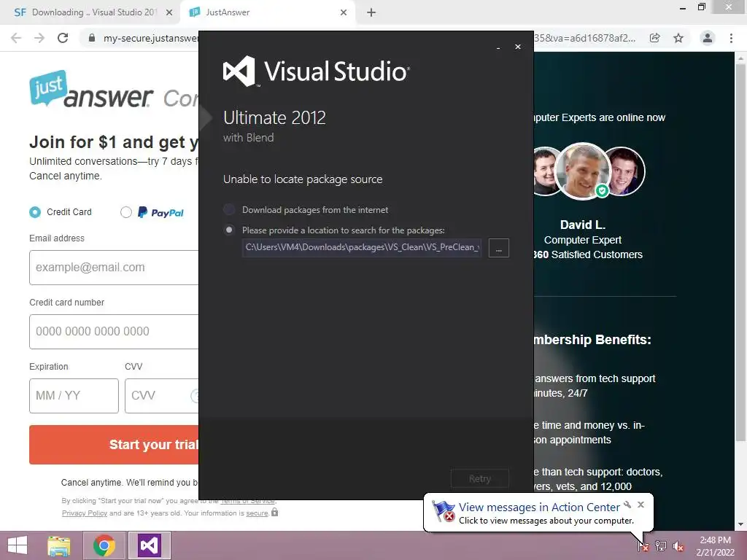Screen dimensions: 747x560
Task: Click the network tray icon
Action: click(x=661, y=545)
